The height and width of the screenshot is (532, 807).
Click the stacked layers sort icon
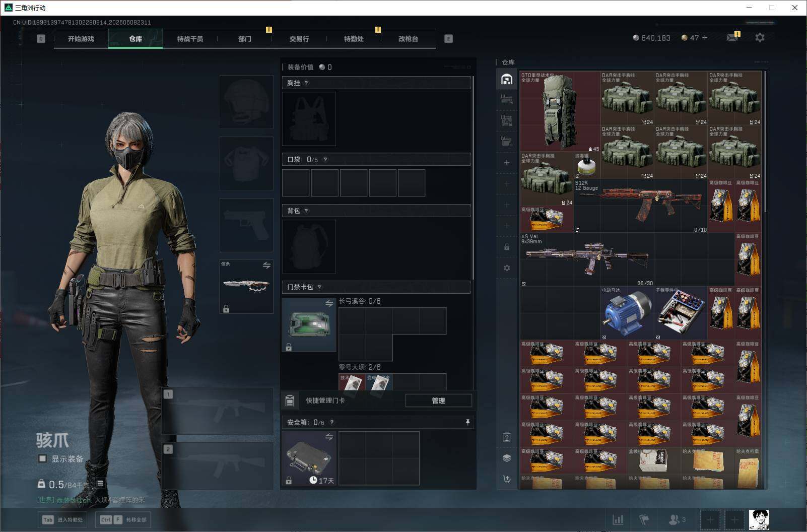[x=507, y=458]
